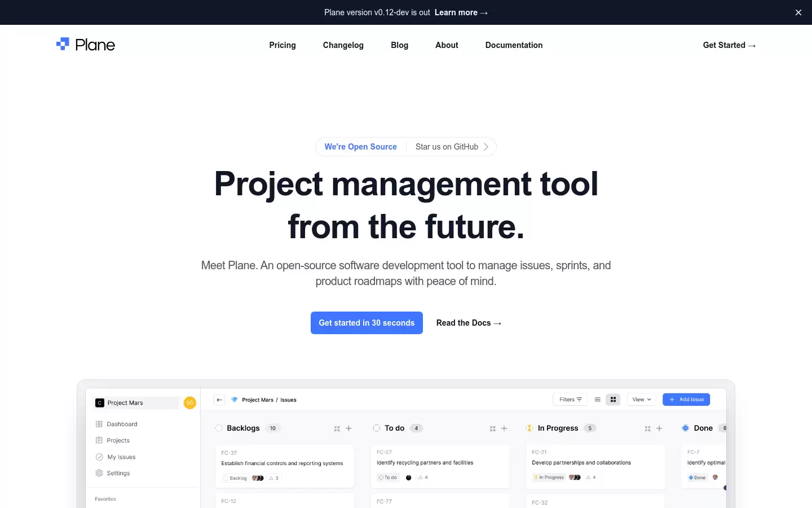This screenshot has width=812, height=508.
Task: Open the View dropdown
Action: pos(642,400)
